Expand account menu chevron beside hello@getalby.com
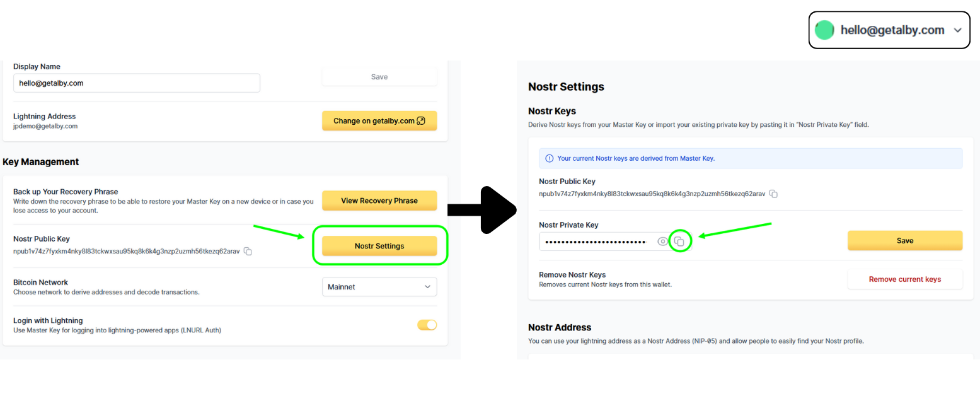Screen dimensions: 980x420 click(x=958, y=30)
